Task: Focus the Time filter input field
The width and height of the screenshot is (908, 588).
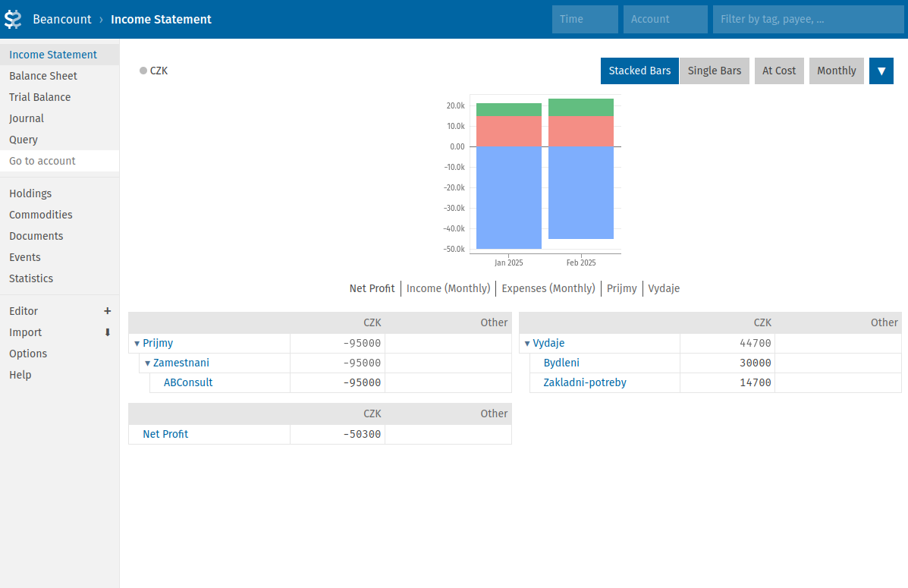Action: (x=585, y=19)
